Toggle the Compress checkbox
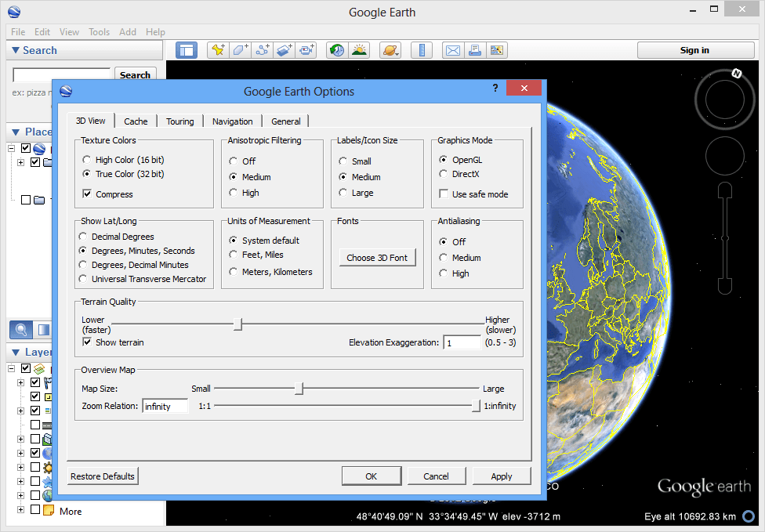The image size is (765, 532). pyautogui.click(x=87, y=194)
